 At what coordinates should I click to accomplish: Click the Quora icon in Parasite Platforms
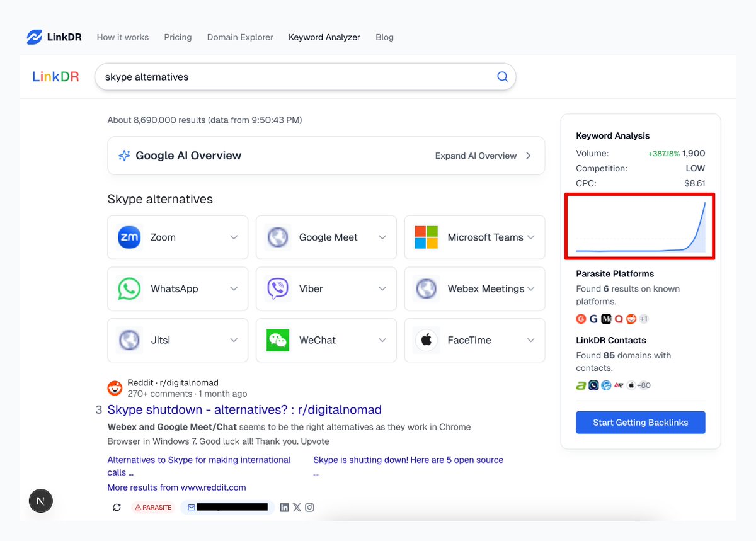click(x=619, y=319)
